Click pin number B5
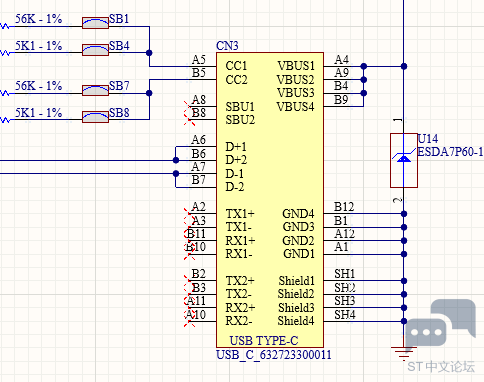 [199, 73]
